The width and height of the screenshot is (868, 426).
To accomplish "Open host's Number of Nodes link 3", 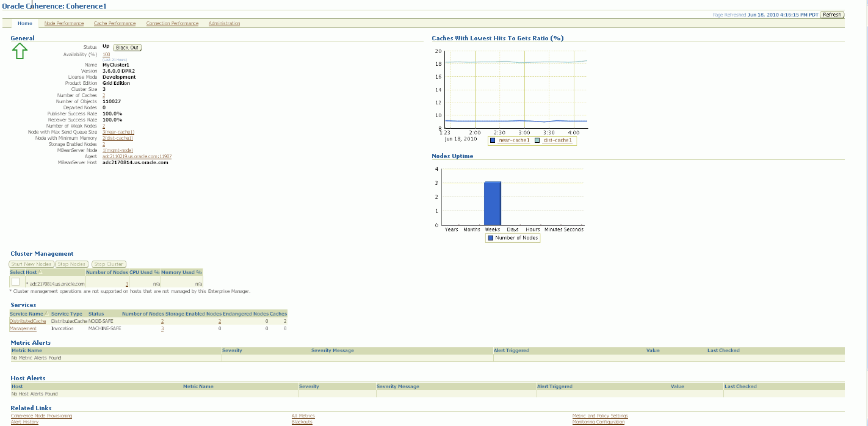I will pos(127,284).
